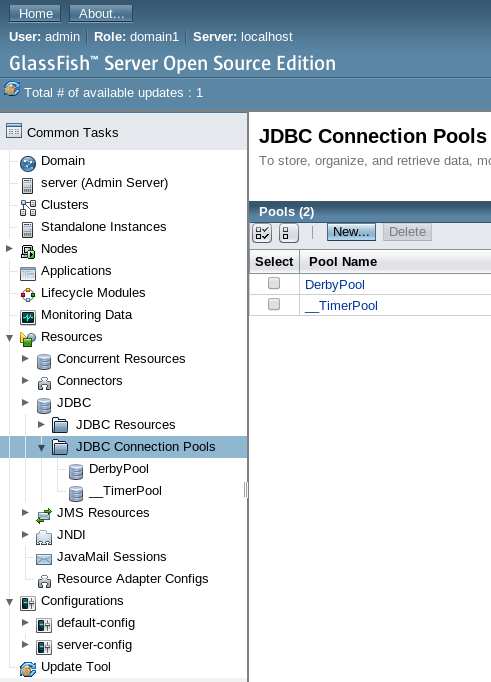Expand the JNDI node

click(x=25, y=534)
